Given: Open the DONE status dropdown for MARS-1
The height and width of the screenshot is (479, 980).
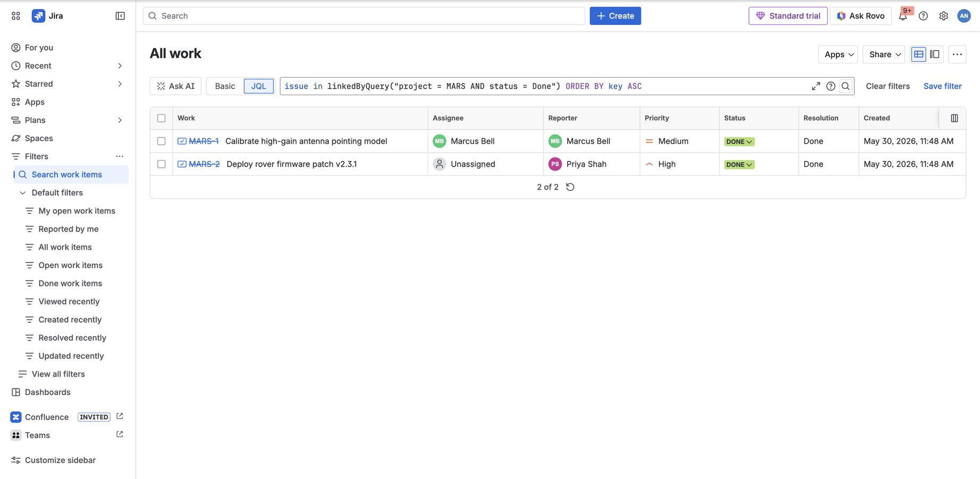Looking at the screenshot, I should point(739,142).
